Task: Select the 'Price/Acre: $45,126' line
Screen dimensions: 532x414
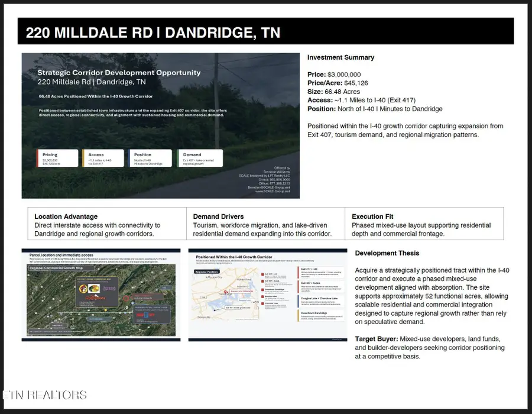Action: (338, 83)
